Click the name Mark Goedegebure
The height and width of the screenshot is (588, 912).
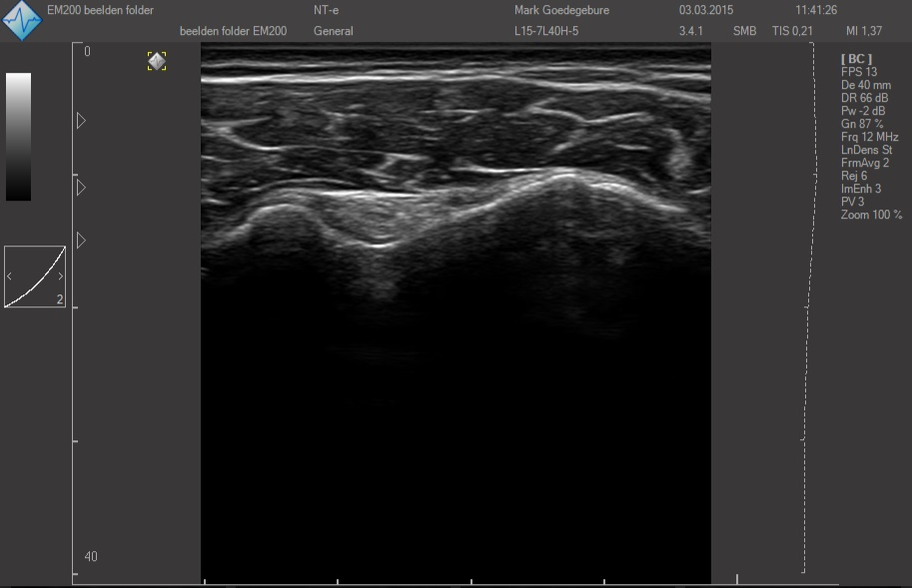(x=561, y=10)
